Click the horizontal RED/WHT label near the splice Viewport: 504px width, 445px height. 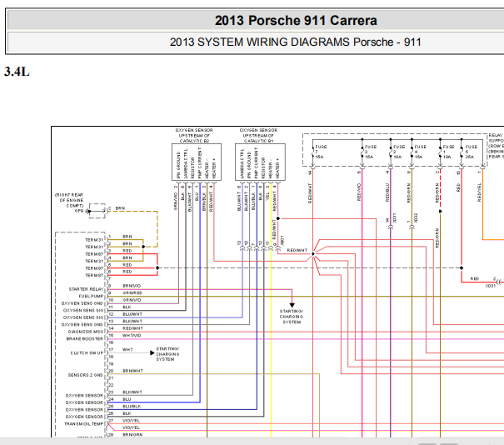click(297, 250)
